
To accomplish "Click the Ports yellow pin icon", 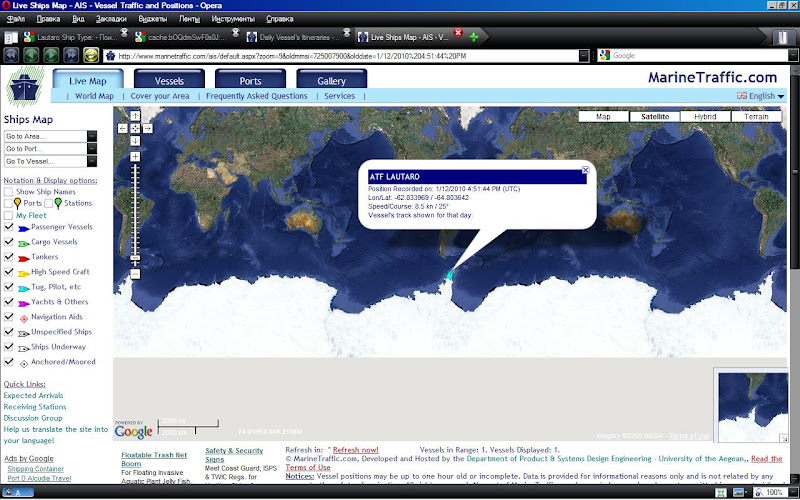I will (17, 204).
